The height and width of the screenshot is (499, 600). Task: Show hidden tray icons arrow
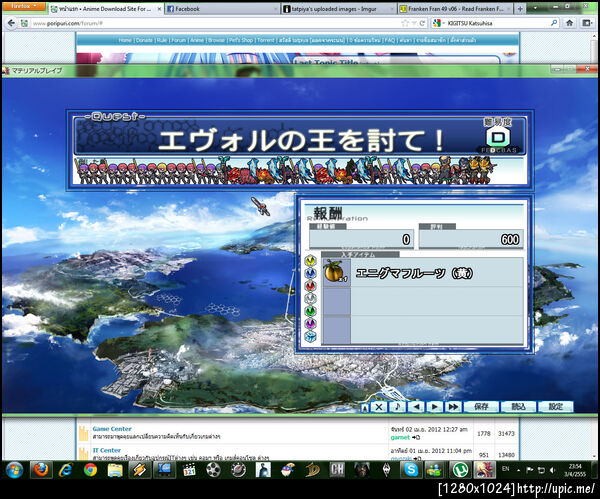[x=518, y=470]
